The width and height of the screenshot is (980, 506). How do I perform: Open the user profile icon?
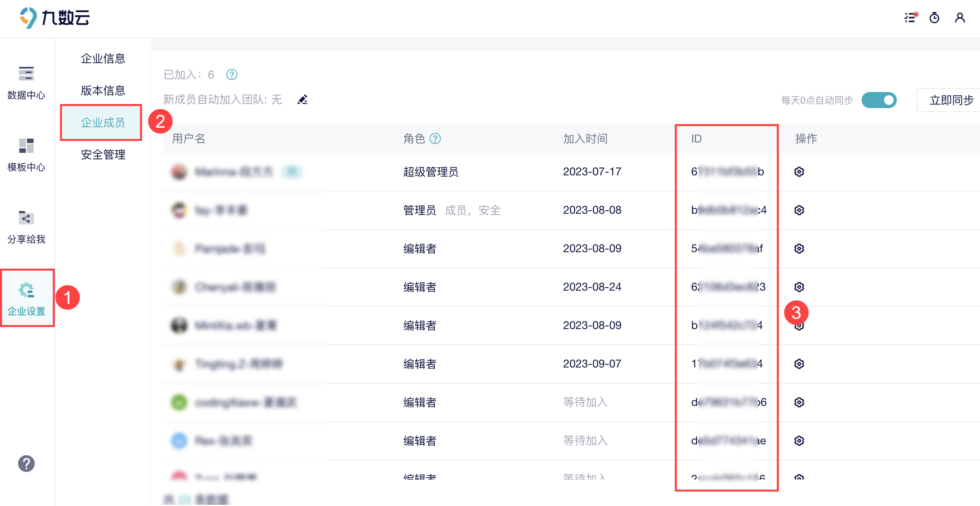pos(960,18)
